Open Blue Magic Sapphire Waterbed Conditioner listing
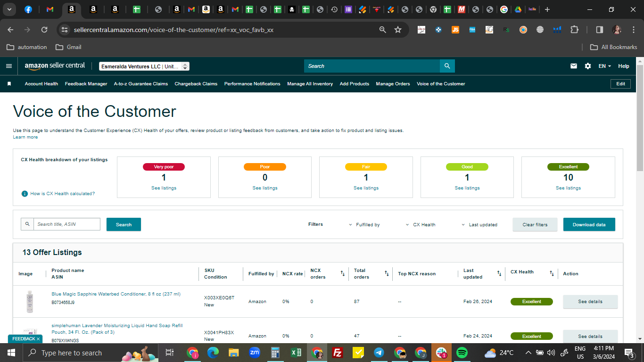The image size is (644, 362). (116, 294)
